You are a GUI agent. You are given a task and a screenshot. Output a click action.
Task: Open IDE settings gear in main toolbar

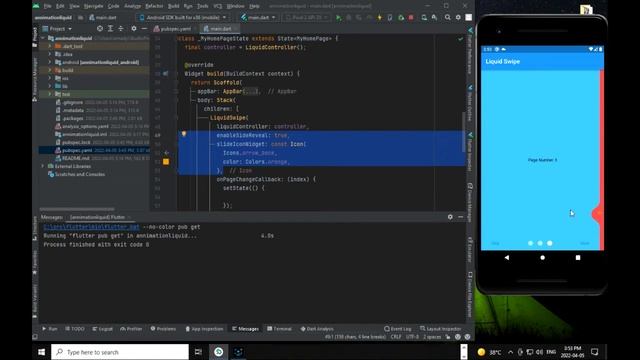[x=458, y=18]
